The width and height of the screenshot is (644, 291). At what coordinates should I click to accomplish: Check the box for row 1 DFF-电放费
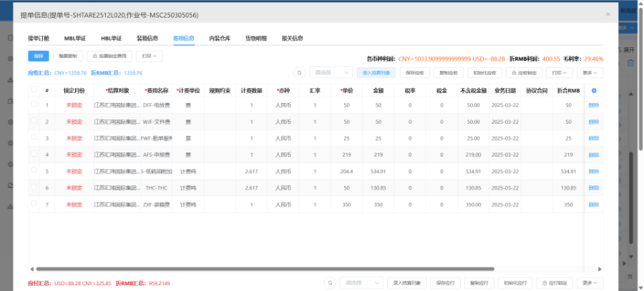[x=34, y=104]
